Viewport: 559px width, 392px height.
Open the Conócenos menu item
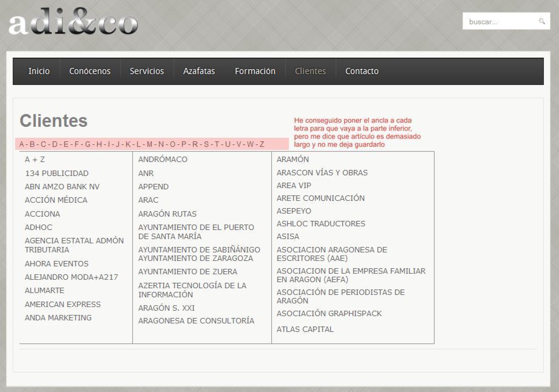tap(90, 71)
